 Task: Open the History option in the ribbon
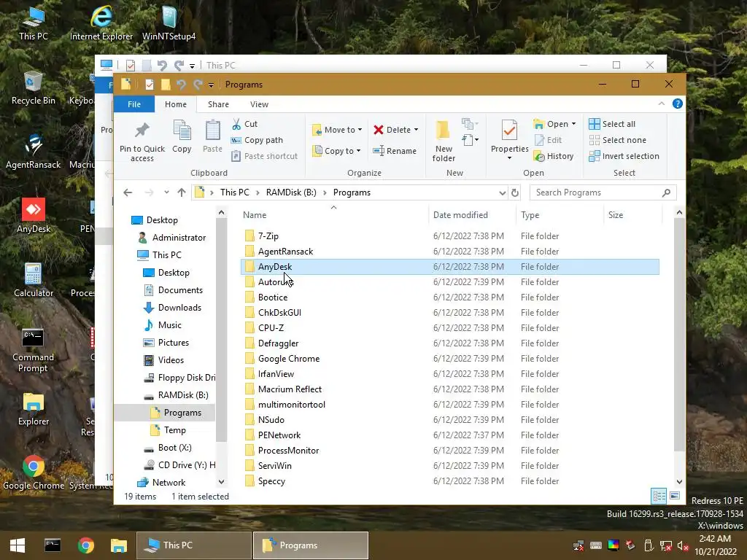554,156
